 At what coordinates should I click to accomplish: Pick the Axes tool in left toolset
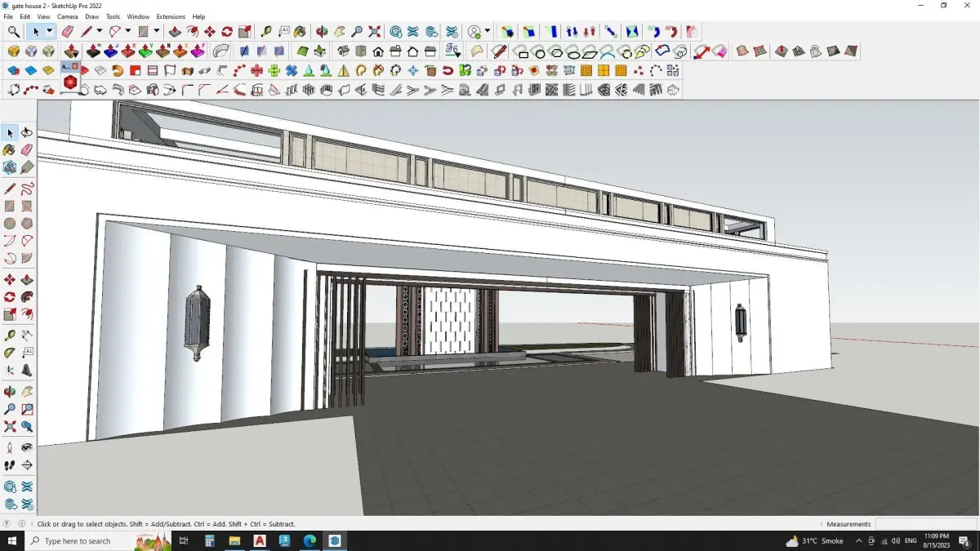click(x=9, y=370)
